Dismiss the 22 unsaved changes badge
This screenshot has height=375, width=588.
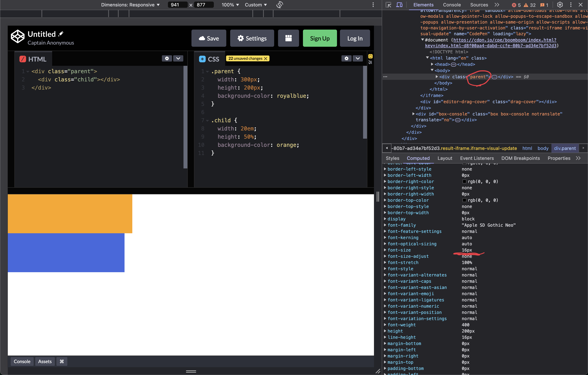click(x=266, y=59)
